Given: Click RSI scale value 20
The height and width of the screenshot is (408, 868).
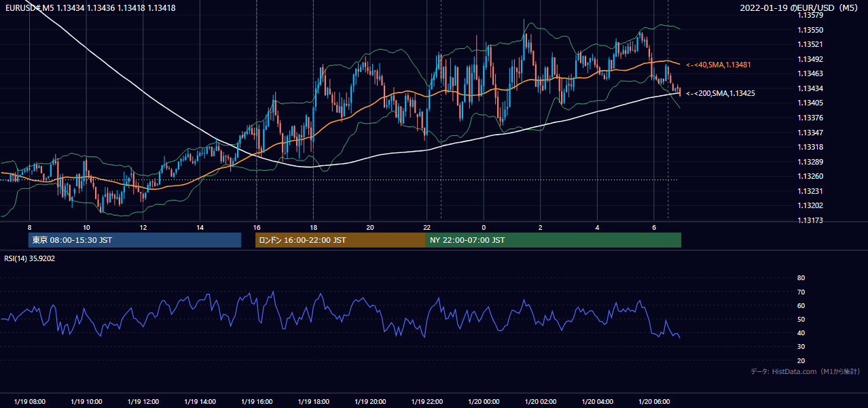Looking at the screenshot, I should point(801,360).
